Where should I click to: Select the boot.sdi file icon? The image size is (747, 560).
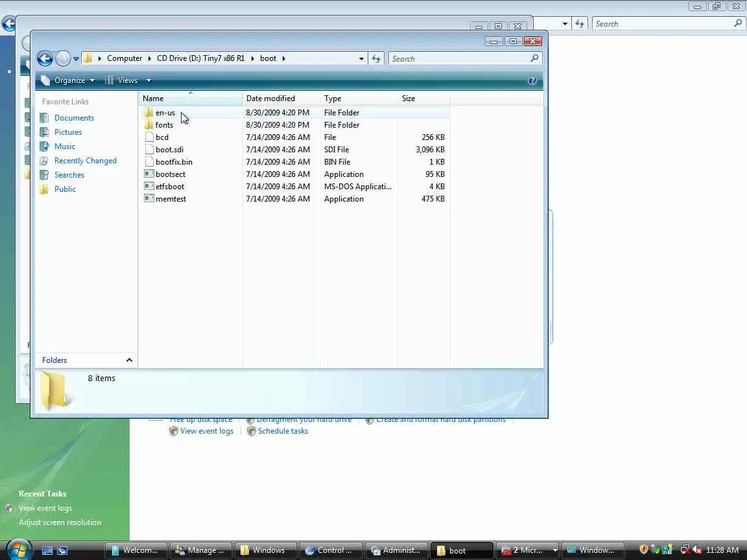148,150
